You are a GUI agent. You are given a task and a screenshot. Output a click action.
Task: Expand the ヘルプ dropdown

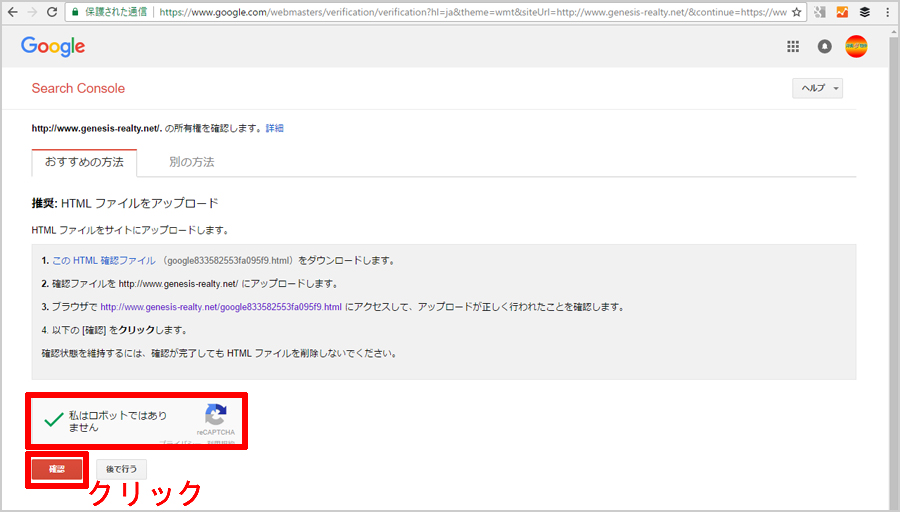pyautogui.click(x=818, y=88)
